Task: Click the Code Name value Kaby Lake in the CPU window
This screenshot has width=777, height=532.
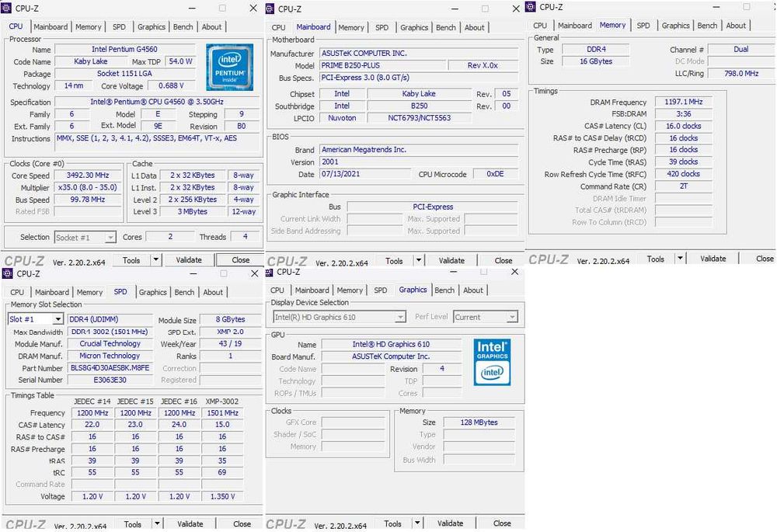Action: tap(91, 61)
